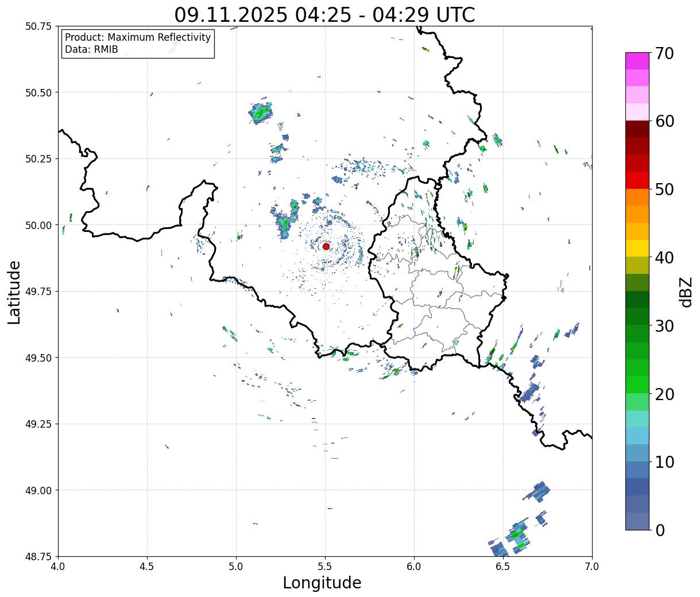Click the 'Data: RMIB' text
Image resolution: width=700 pixels, height=597 pixels.
pyautogui.click(x=91, y=49)
